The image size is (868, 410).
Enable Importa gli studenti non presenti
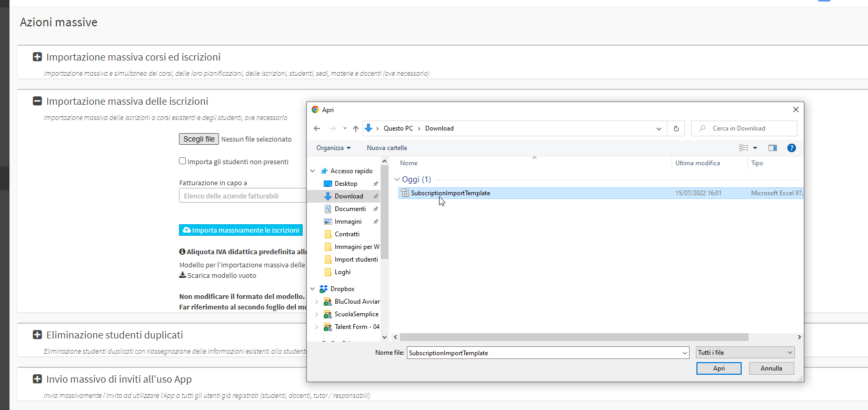pyautogui.click(x=182, y=161)
